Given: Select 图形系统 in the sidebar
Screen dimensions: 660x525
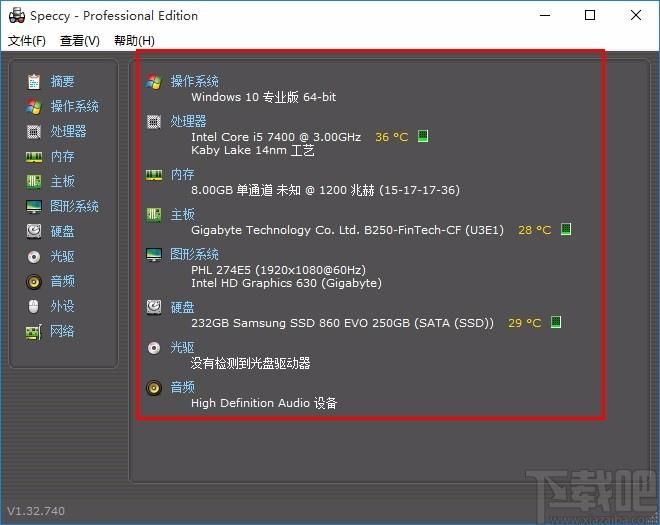Looking at the screenshot, I should 75,206.
